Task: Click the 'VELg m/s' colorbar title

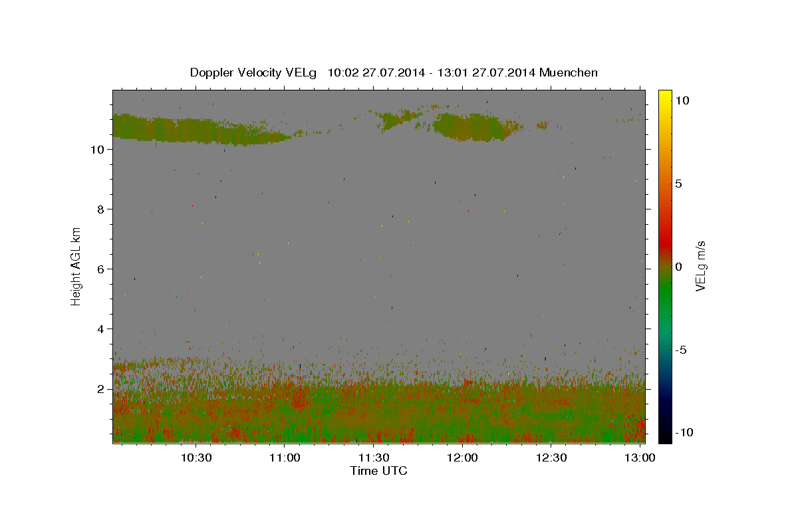Action: (700, 267)
